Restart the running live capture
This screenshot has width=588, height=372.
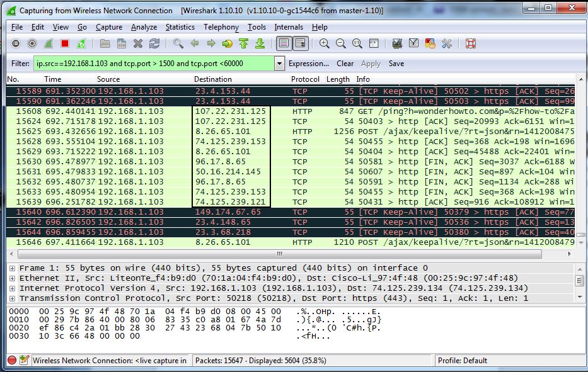(81, 43)
